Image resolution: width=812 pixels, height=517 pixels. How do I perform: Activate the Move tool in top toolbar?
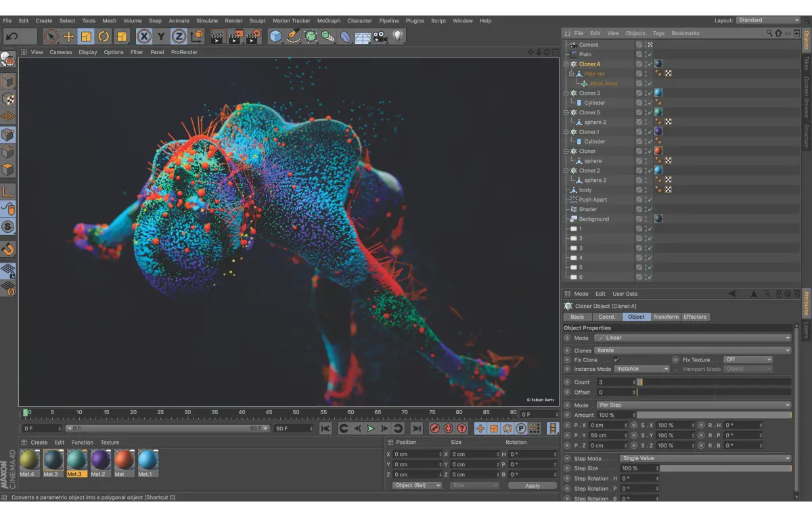69,37
